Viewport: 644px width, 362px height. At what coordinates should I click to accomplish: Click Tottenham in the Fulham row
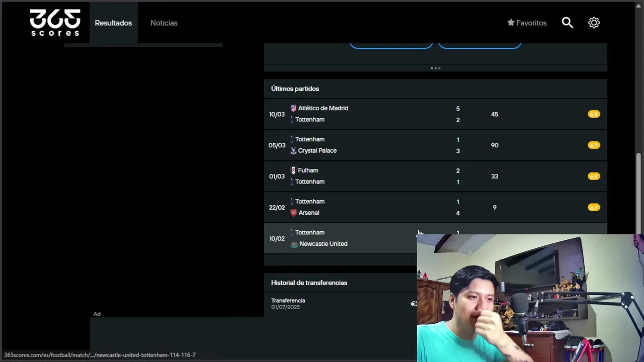[x=310, y=182]
